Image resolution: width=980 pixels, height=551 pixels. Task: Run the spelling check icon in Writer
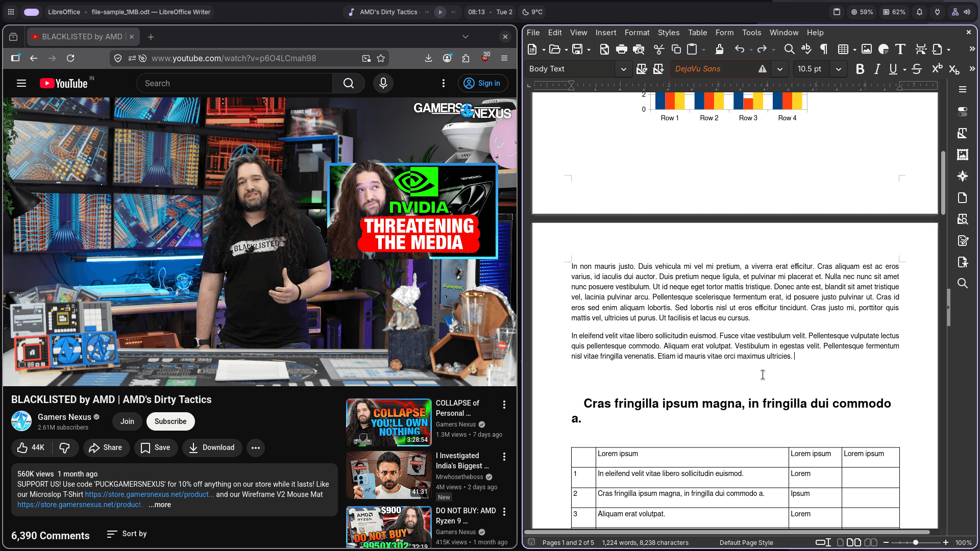806,49
